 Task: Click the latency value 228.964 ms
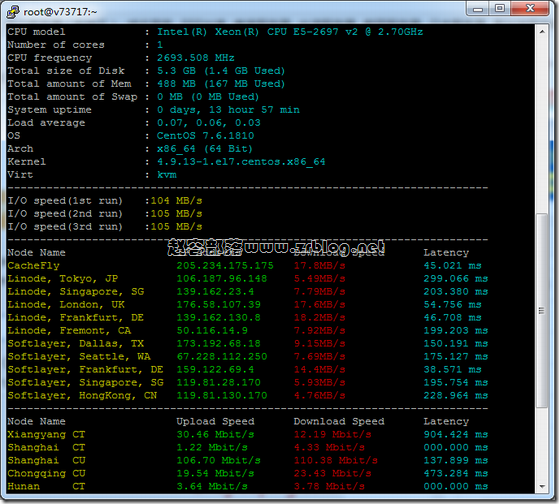point(456,396)
